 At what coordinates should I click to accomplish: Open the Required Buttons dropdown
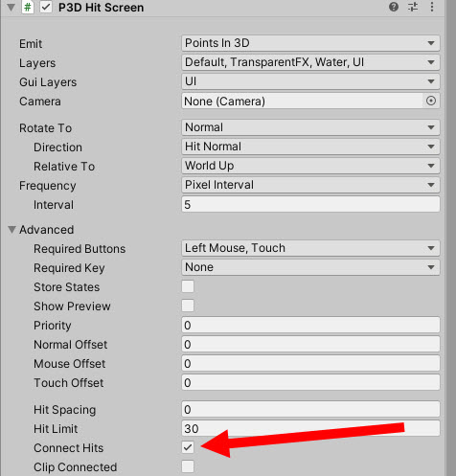coord(310,248)
